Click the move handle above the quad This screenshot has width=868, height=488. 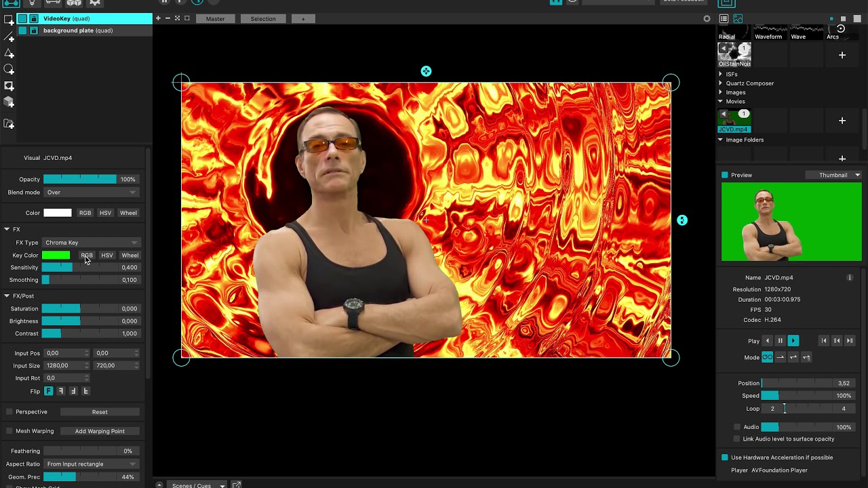tap(426, 71)
